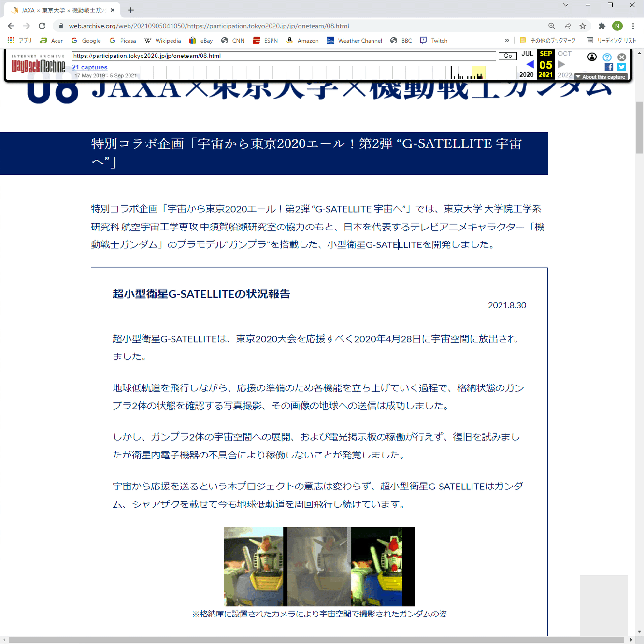
Task: Click the heading 超小型衛星G-SATELLITEの状況報告
Action: click(x=201, y=294)
